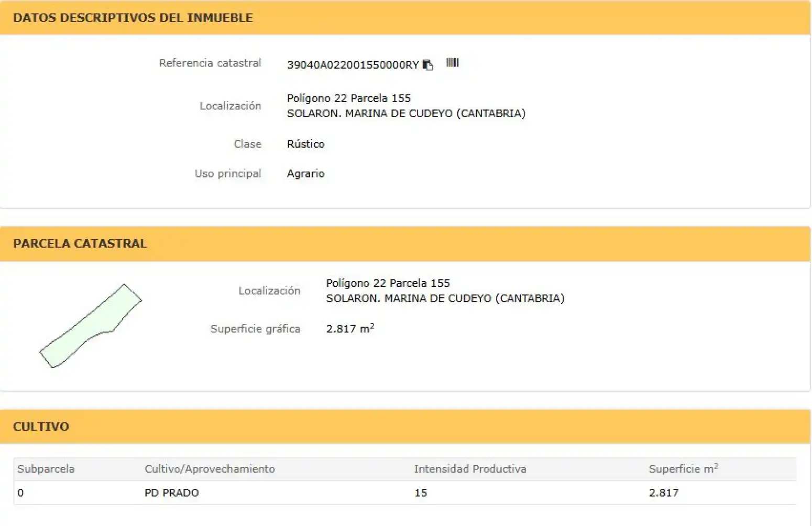Screen dimensions: 812x526
Task: Show the barcode for the reference
Action: (x=452, y=63)
